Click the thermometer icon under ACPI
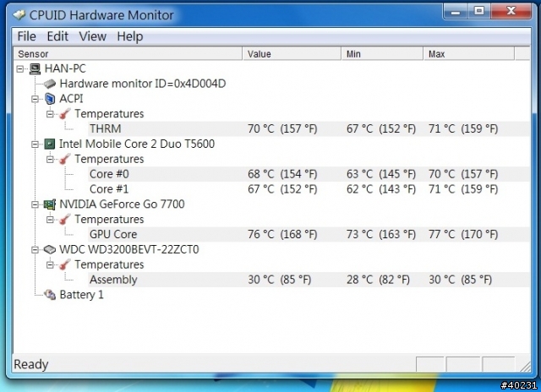Screen dimensions: 541x392 [64, 113]
